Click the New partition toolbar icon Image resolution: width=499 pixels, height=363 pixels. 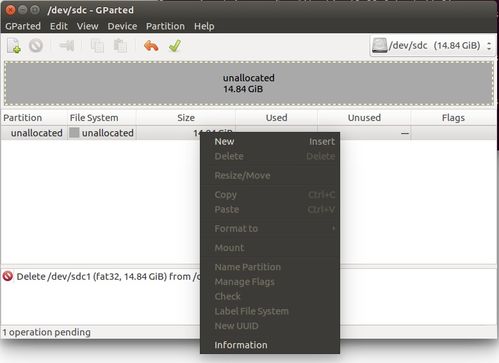click(14, 46)
